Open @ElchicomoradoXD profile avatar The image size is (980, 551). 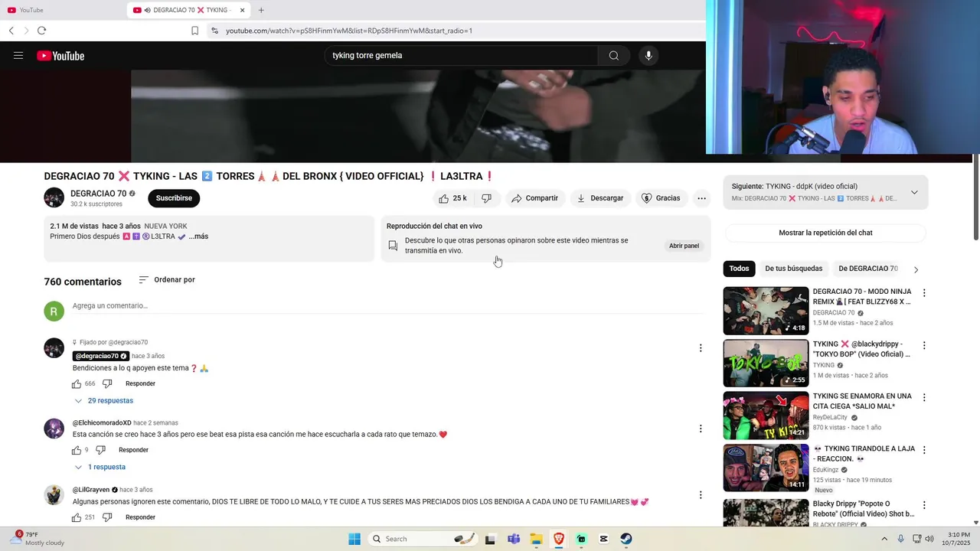pos(54,429)
